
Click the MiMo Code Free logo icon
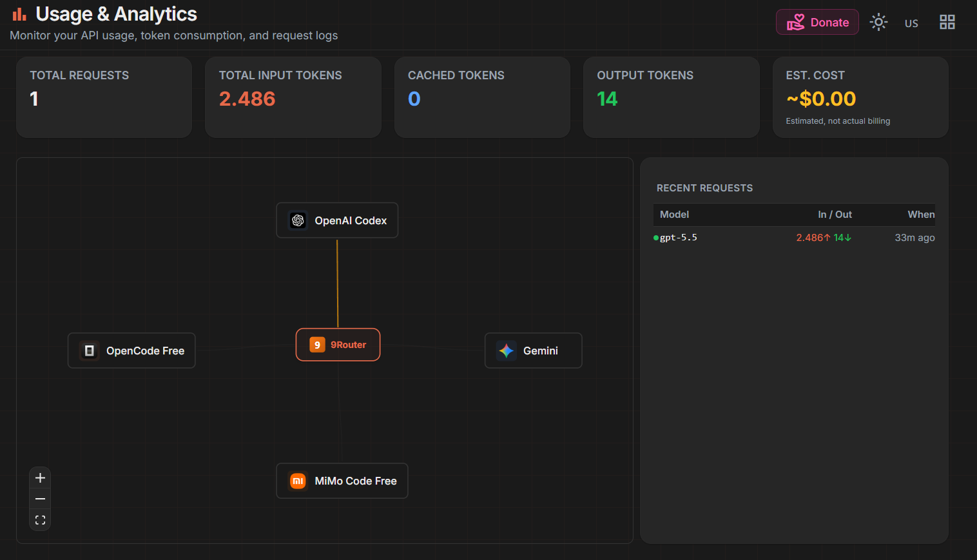[298, 481]
